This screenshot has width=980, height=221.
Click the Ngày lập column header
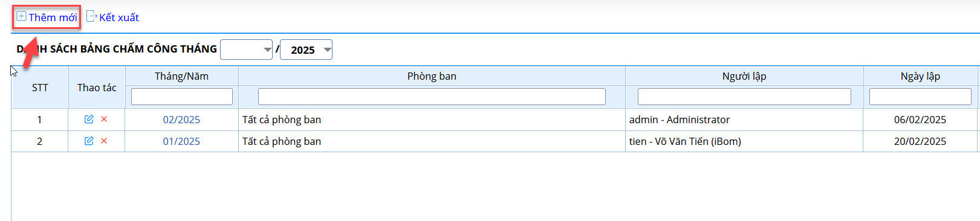(x=920, y=76)
